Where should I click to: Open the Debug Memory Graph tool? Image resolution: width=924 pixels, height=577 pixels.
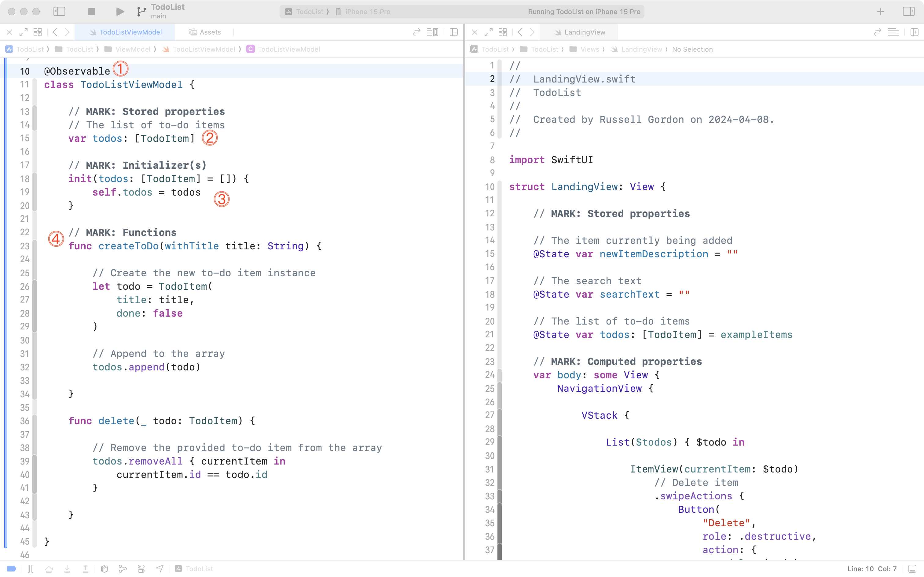coord(123,569)
